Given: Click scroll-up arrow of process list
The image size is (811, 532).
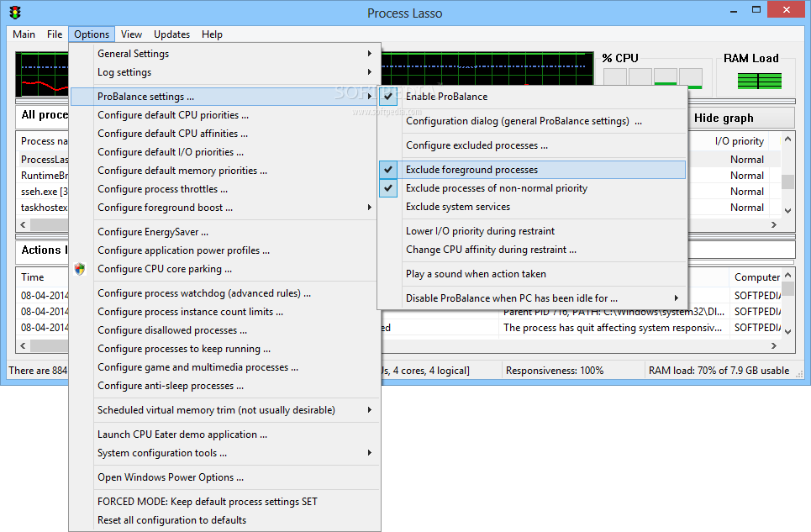Looking at the screenshot, I should (x=787, y=139).
